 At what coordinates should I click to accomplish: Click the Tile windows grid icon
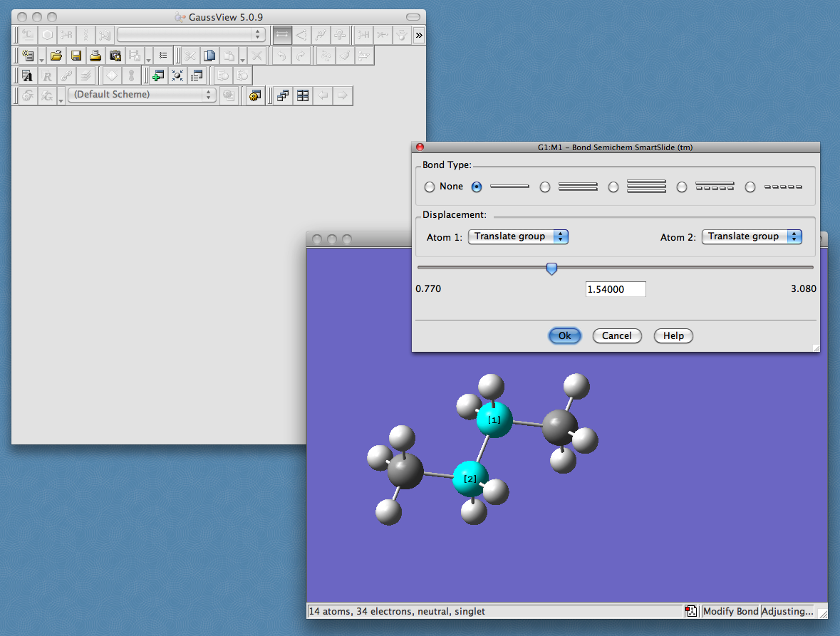pyautogui.click(x=303, y=95)
